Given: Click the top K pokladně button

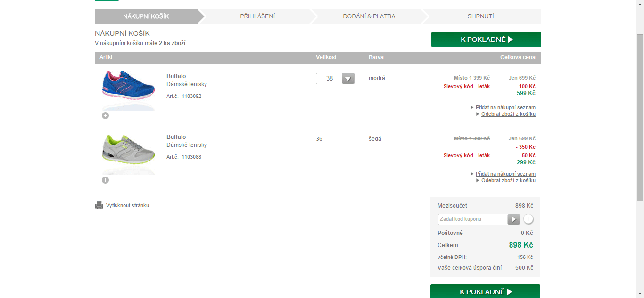Looking at the screenshot, I should (x=486, y=40).
